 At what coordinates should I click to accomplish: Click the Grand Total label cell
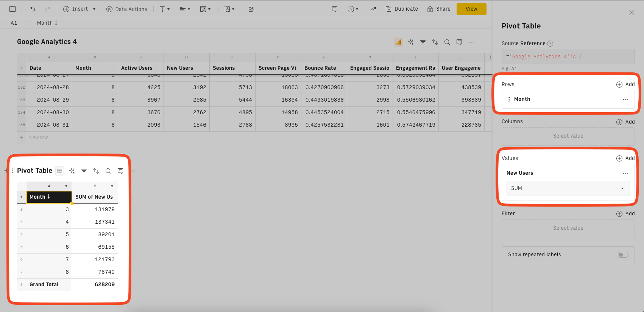point(49,284)
